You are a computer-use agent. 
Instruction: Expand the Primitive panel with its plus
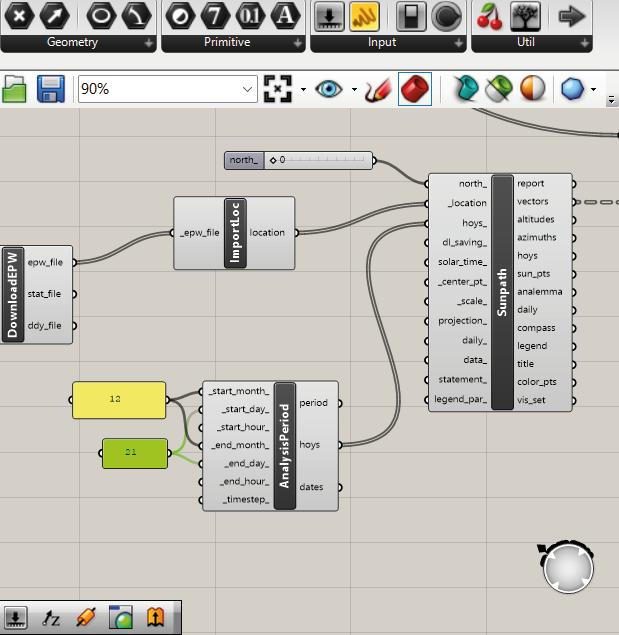(298, 43)
